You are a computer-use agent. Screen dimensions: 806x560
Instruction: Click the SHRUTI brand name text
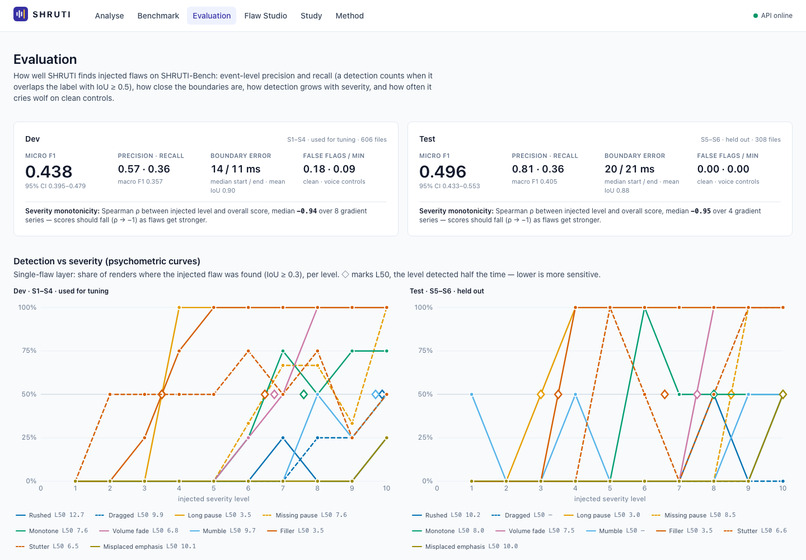pyautogui.click(x=51, y=14)
